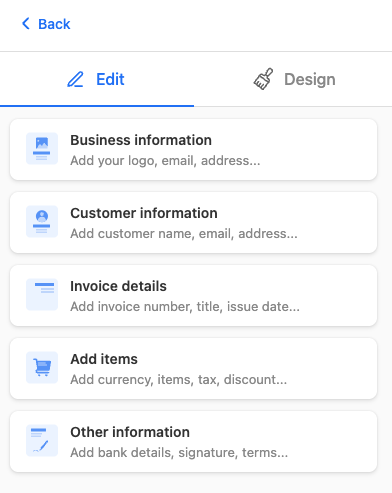Viewport: 392px width, 493px height.
Task: Click 'Add your logo, email, address...' text
Action: tap(165, 161)
